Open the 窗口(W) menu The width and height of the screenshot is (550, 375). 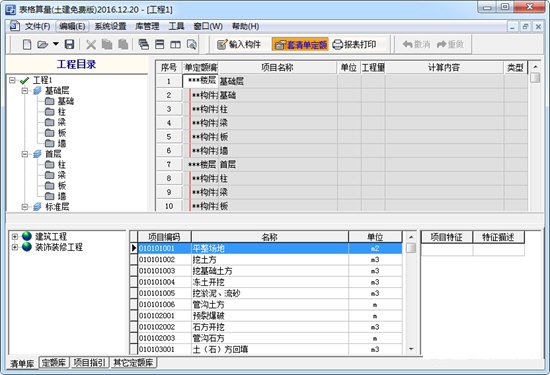(x=208, y=26)
